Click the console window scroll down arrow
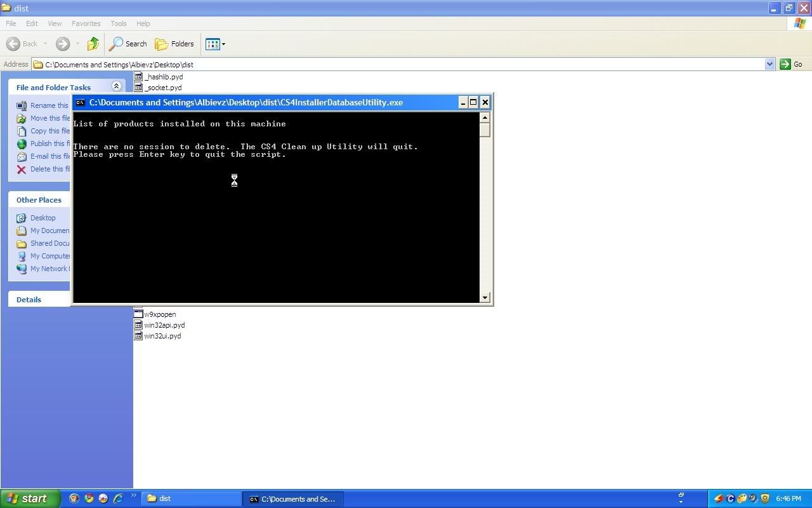Screen dimensions: 812x508 point(485,297)
